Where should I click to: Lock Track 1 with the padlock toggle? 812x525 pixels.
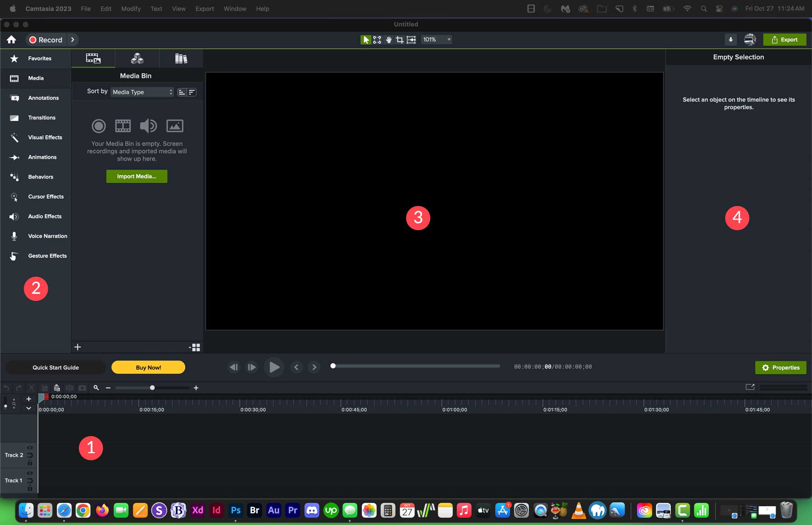click(x=30, y=488)
